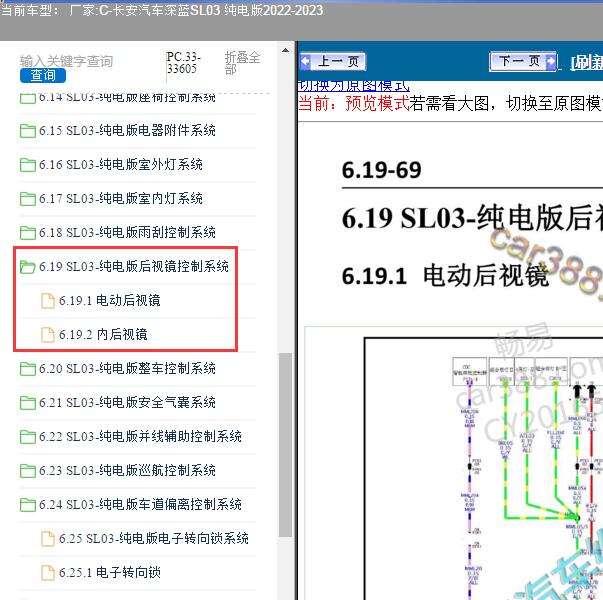Go to next page with 下一页
The height and width of the screenshot is (600, 603).
click(x=523, y=61)
